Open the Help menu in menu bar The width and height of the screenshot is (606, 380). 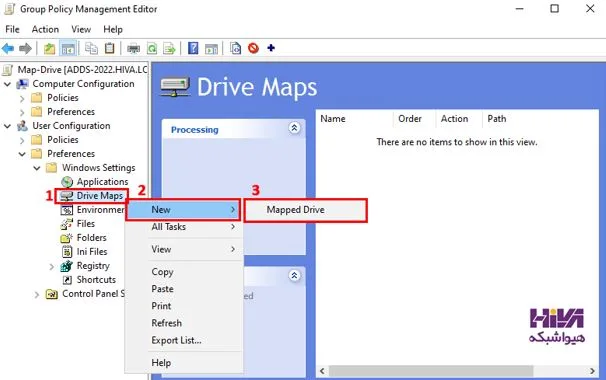(x=113, y=29)
